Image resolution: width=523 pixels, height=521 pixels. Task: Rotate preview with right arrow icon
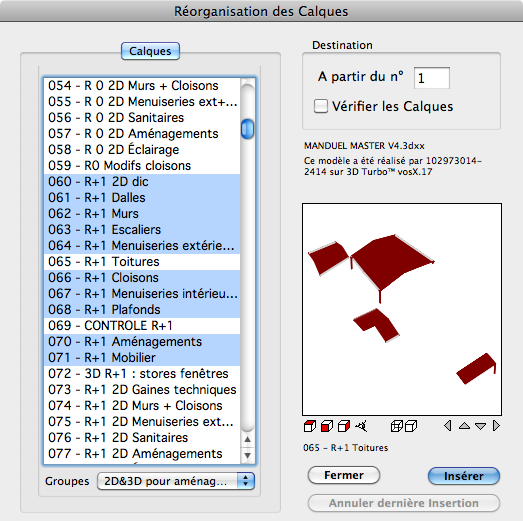point(496,426)
